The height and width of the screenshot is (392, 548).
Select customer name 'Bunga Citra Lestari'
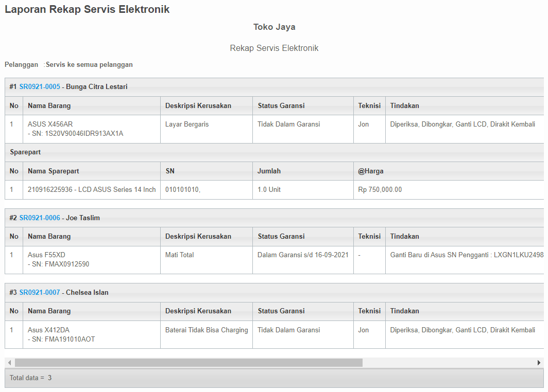coord(97,86)
